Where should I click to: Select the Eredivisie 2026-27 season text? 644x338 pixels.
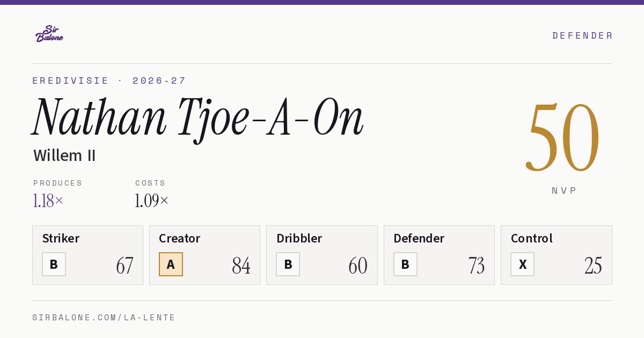click(109, 80)
